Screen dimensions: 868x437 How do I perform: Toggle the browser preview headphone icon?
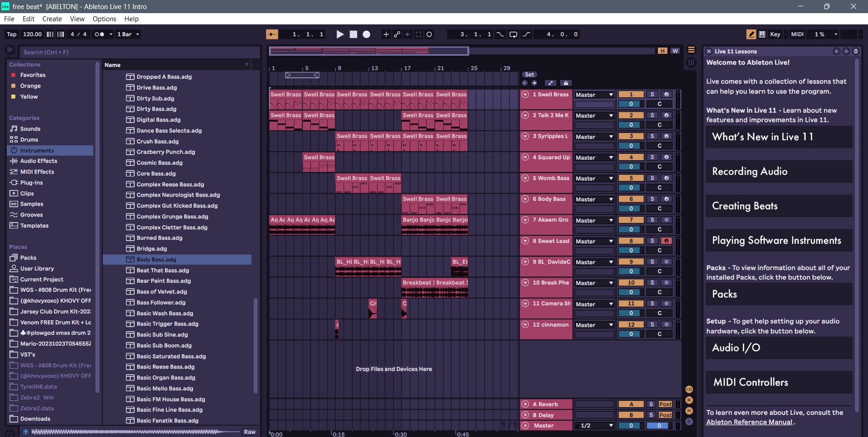tap(26, 432)
